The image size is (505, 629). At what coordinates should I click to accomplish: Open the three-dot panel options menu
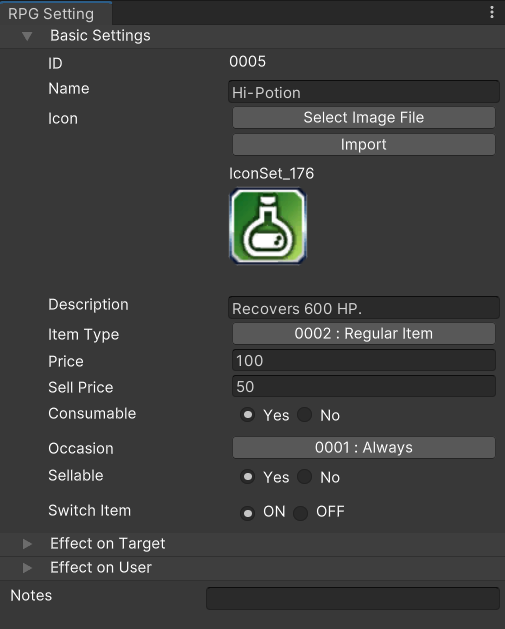[x=492, y=12]
